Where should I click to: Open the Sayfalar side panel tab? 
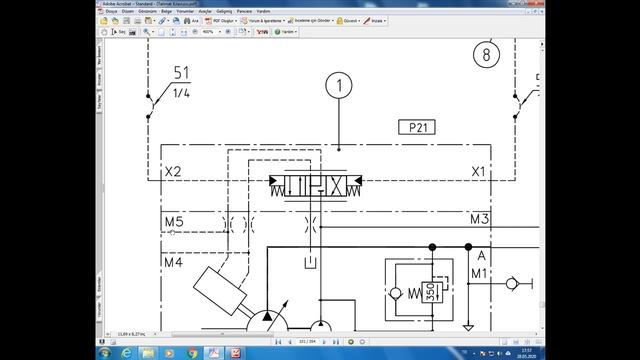[x=99, y=101]
